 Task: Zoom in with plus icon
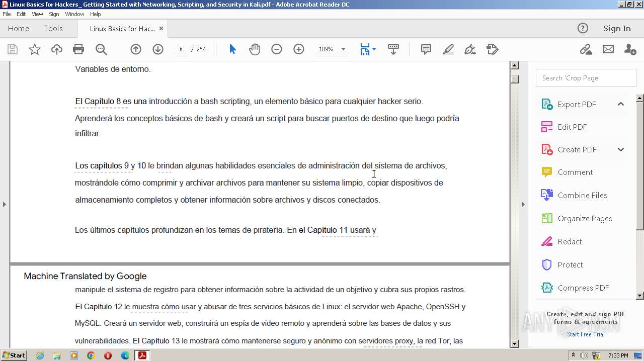[299, 49]
